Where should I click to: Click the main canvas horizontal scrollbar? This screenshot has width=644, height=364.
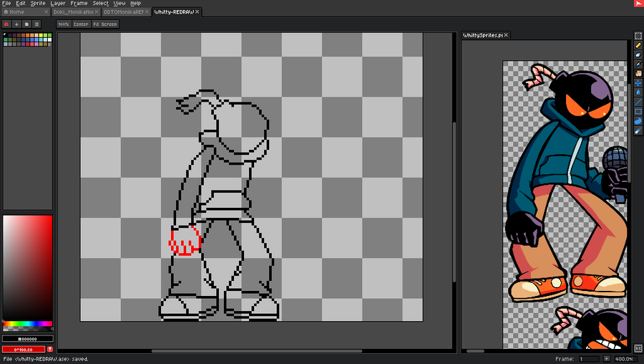pyautogui.click(x=257, y=351)
